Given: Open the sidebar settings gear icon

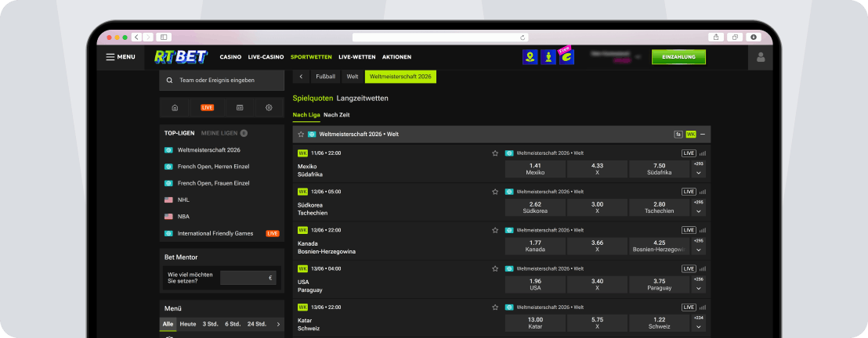Looking at the screenshot, I should [269, 107].
